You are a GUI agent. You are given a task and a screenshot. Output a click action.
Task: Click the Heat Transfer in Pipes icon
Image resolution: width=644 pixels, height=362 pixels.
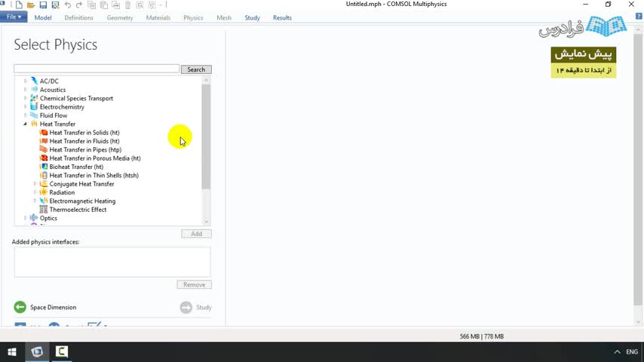[44, 149]
